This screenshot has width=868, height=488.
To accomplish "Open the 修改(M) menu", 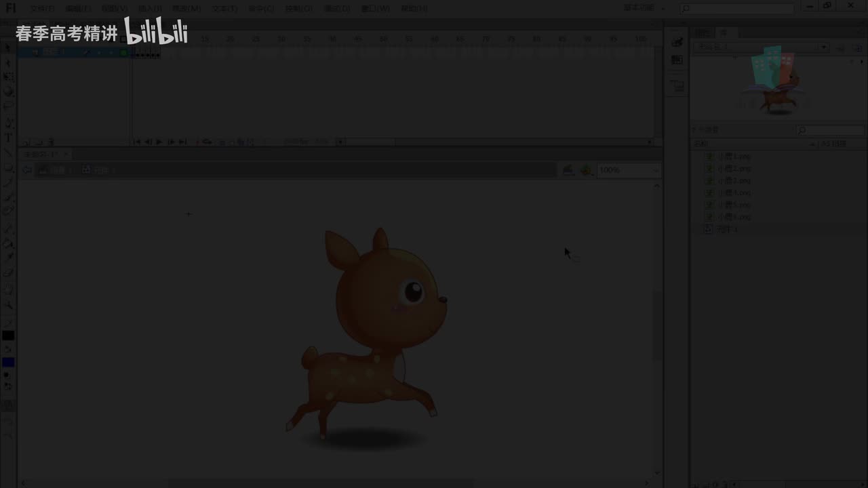I will coord(186,8).
